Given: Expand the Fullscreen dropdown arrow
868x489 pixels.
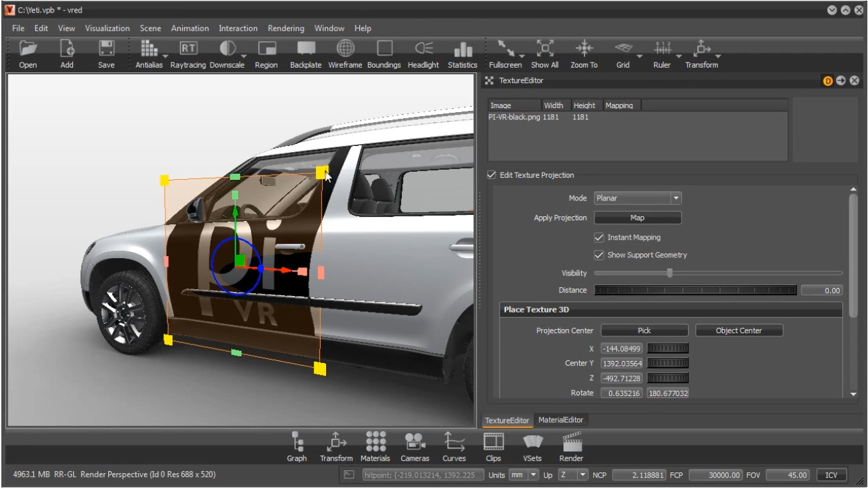Looking at the screenshot, I should 521,56.
